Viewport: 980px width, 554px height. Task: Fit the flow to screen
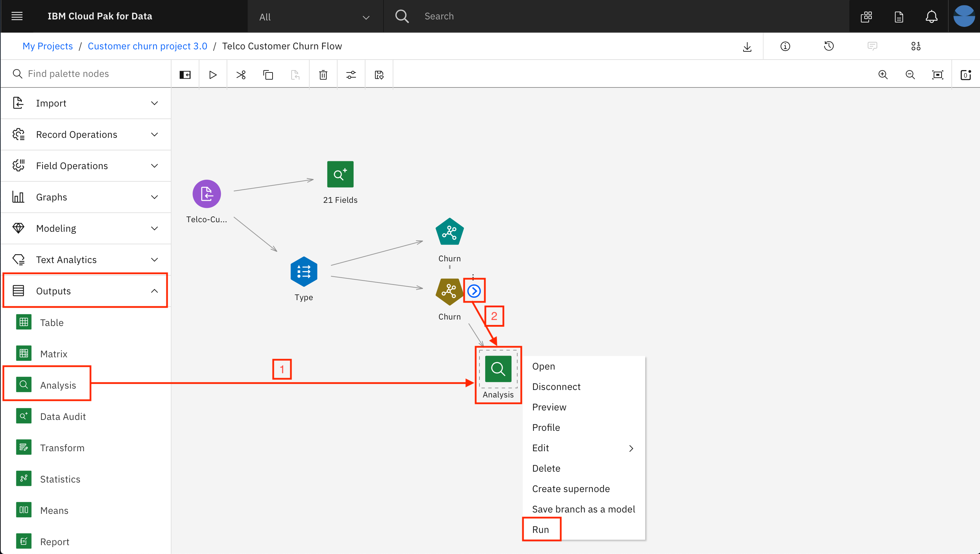point(937,75)
